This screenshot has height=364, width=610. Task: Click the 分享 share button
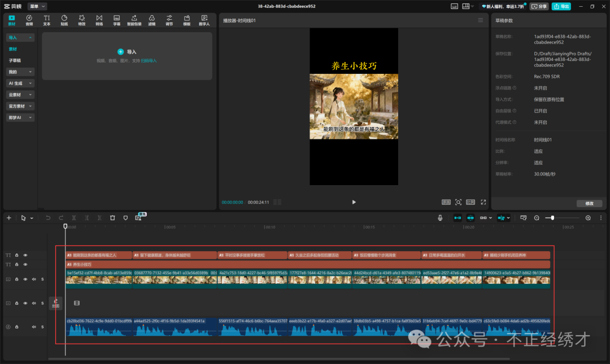click(539, 6)
